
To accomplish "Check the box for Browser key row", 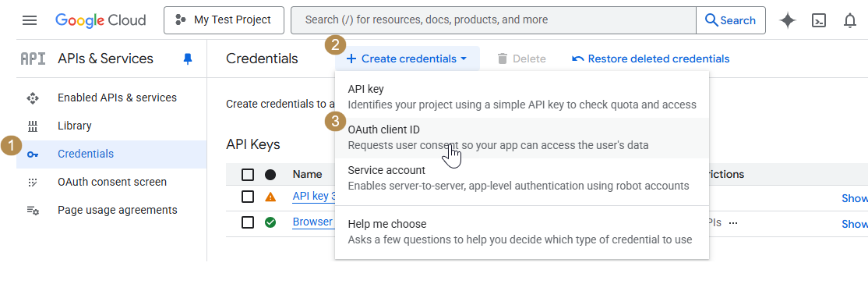I will 248,222.
